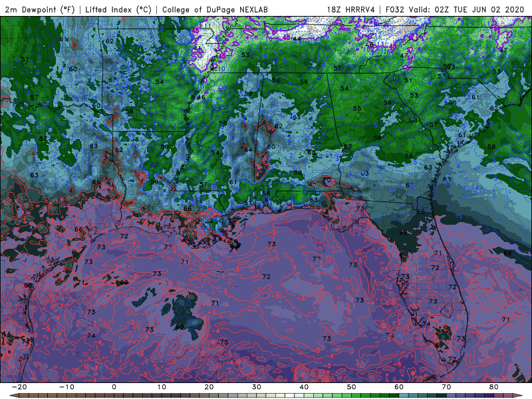Click the 'F032 Valid: 02Z TUE JUN 02 2020' text

(455, 9)
